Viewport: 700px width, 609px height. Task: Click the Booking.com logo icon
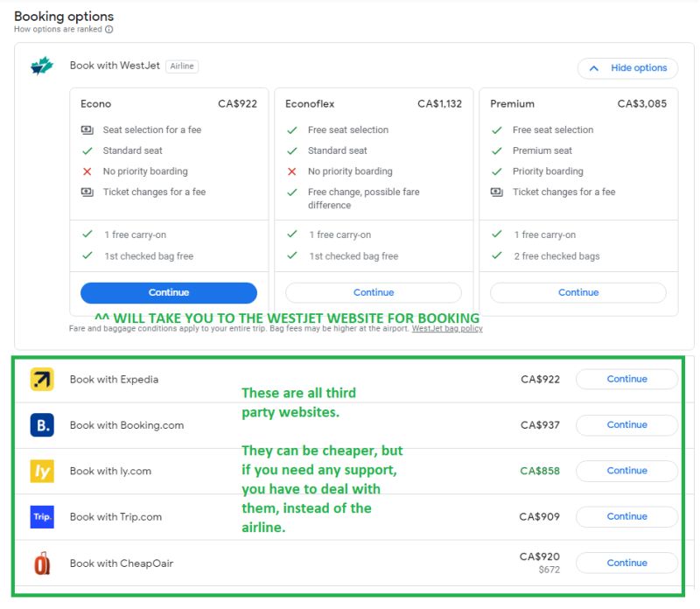pos(42,425)
